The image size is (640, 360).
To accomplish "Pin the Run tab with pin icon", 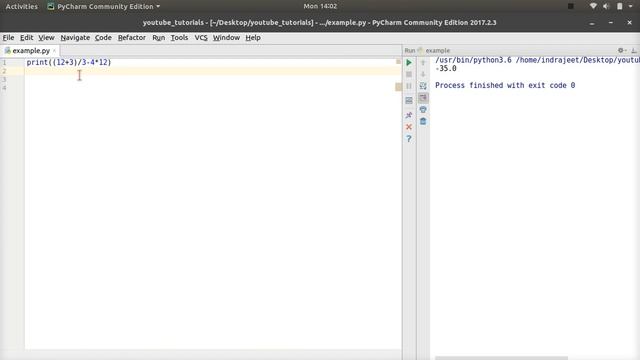I will pyautogui.click(x=409, y=115).
